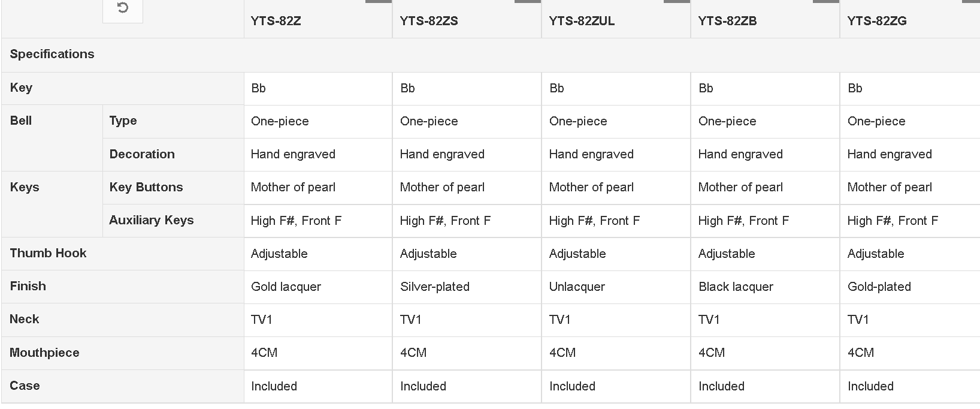Image resolution: width=980 pixels, height=409 pixels.
Task: Click the Auxiliary Keys row label
Action: click(x=152, y=220)
